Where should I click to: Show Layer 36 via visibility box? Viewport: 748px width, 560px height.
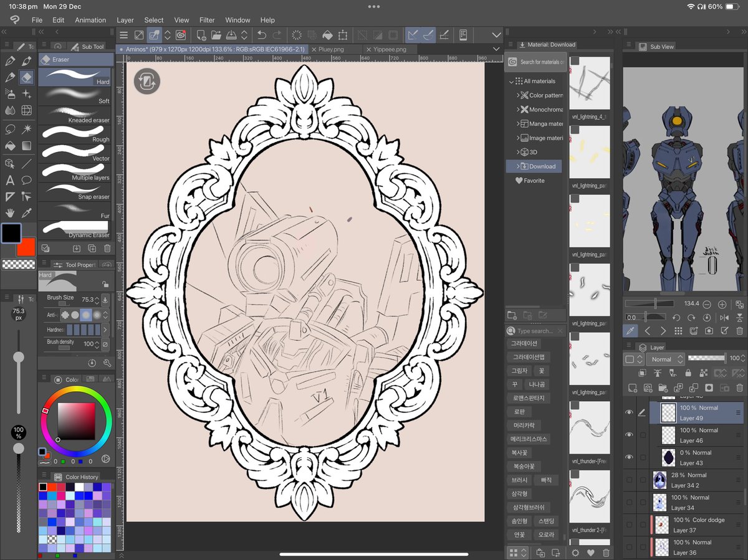(629, 547)
